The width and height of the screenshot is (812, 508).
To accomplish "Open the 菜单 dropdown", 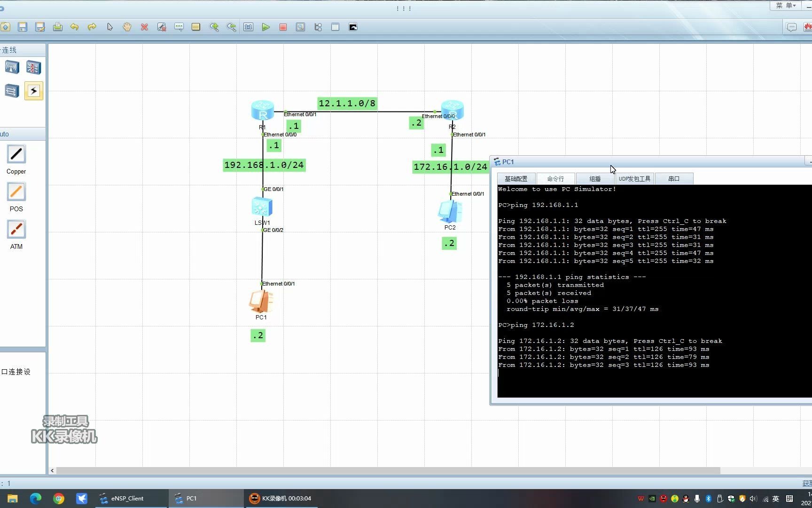I will (785, 5).
